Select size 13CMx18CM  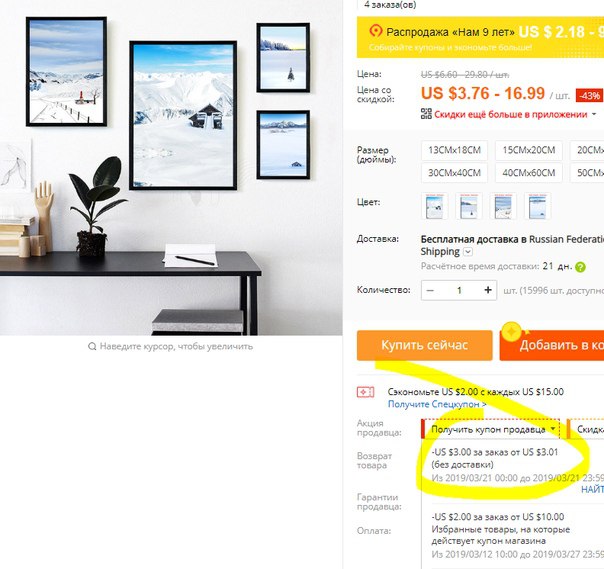[455, 150]
